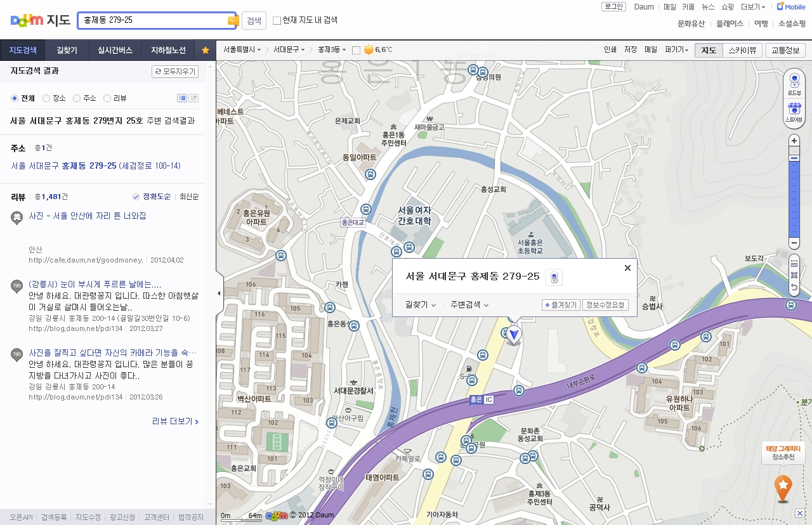Sort reviews by 최신순

tap(189, 197)
